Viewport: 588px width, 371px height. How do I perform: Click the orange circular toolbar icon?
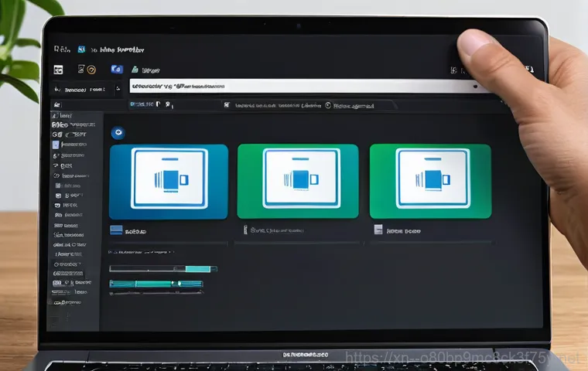(91, 70)
